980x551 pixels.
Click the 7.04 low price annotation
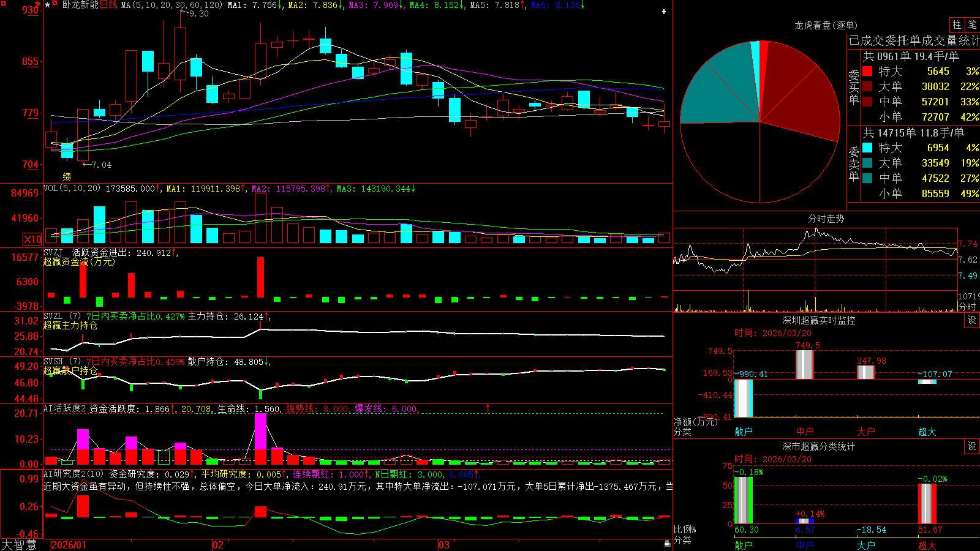102,165
